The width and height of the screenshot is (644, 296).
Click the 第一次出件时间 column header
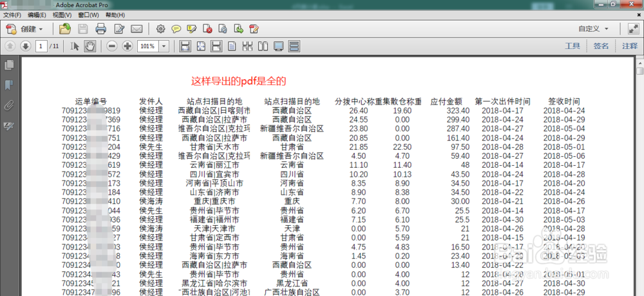coord(503,101)
